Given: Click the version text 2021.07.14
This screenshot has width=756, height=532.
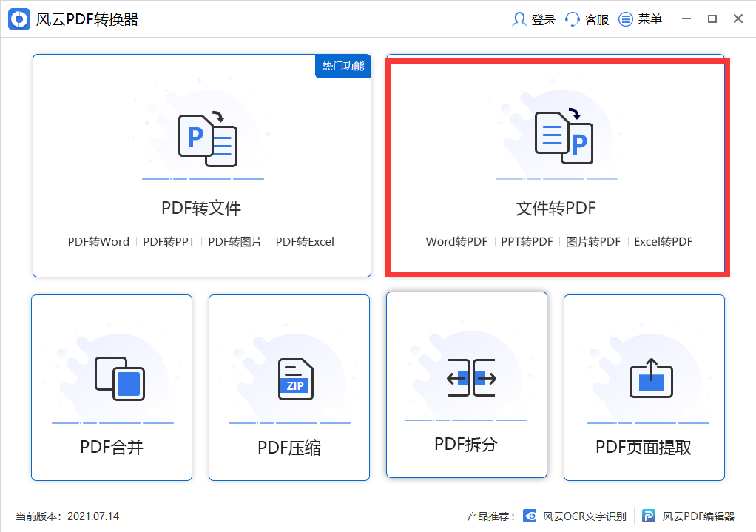Looking at the screenshot, I should pyautogui.click(x=93, y=516).
